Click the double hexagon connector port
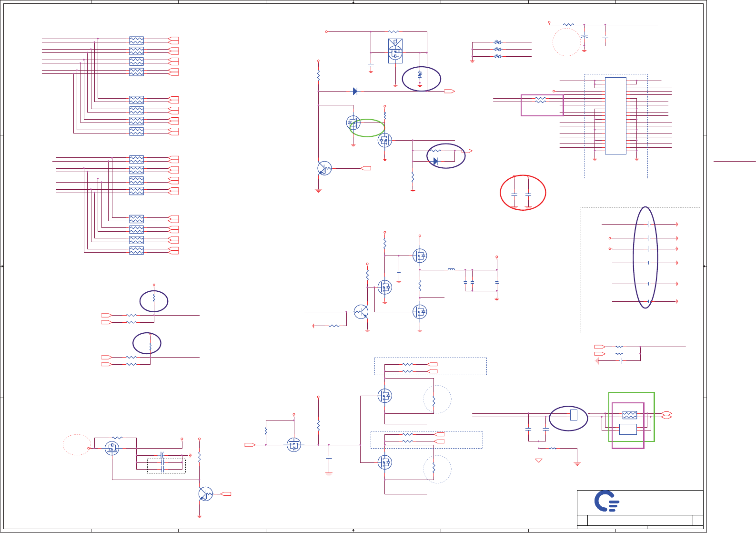Image resolution: width=756 pixels, height=533 pixels. 667,415
